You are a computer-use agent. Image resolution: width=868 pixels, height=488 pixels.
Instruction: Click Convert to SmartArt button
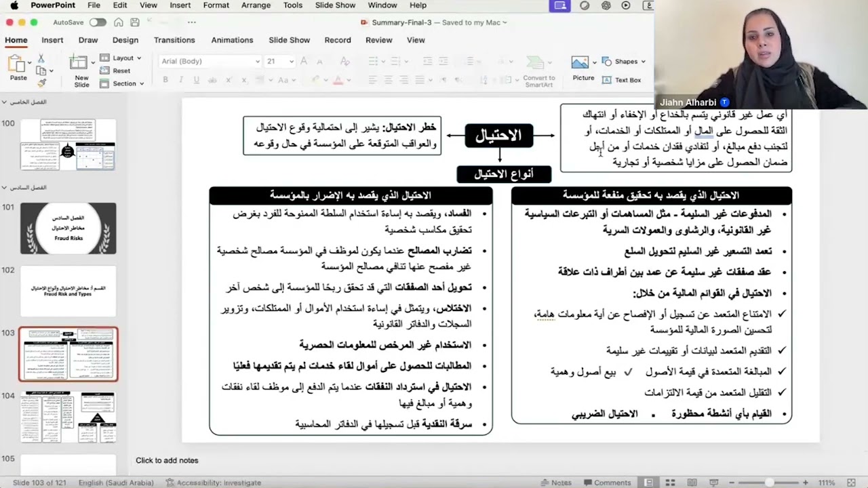pyautogui.click(x=539, y=70)
